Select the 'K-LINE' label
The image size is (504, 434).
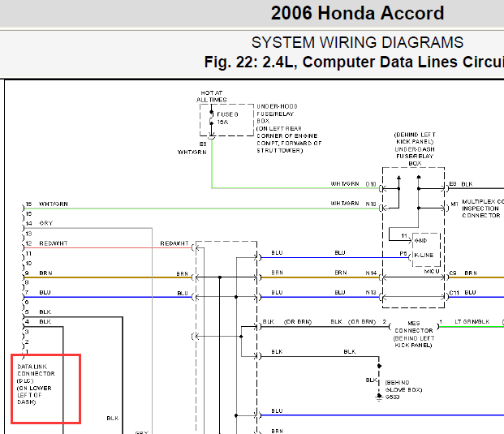(x=424, y=255)
